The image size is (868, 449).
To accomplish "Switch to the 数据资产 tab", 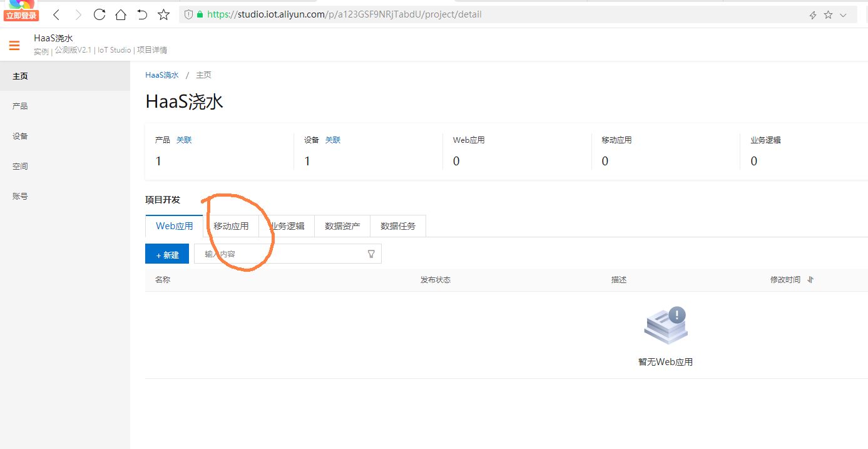I will coord(342,226).
